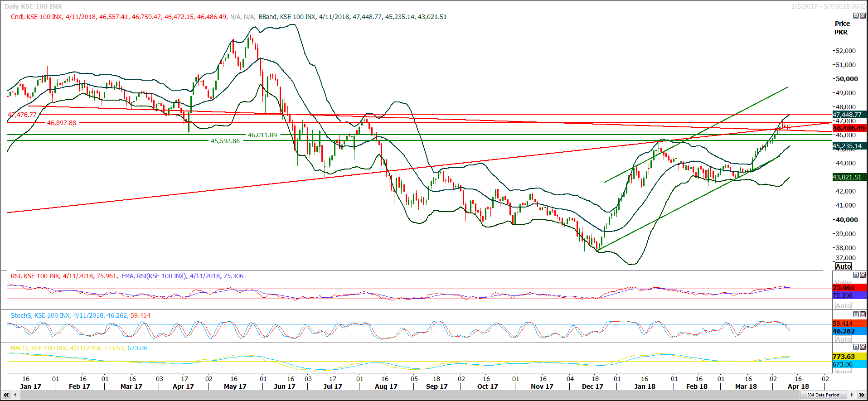Viewport: 868px width, 401px height.
Task: Click the yellow 773.63 MACD value tag
Action: pyautogui.click(x=849, y=357)
